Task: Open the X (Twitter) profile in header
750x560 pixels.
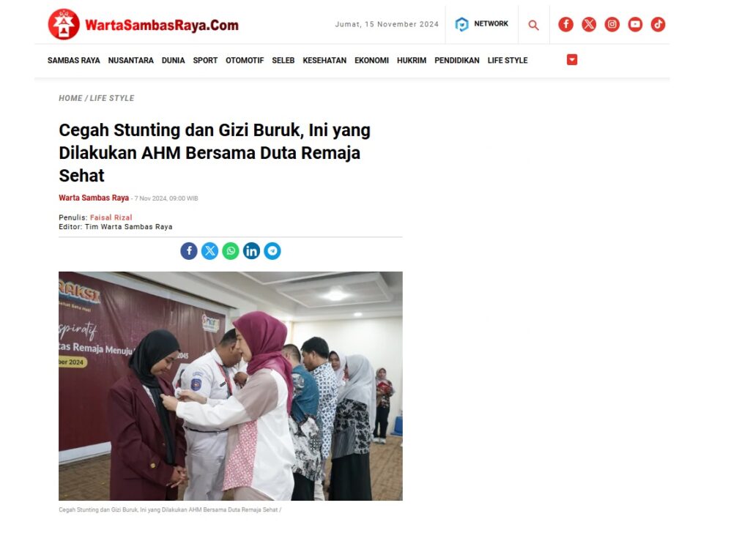Action: click(589, 24)
